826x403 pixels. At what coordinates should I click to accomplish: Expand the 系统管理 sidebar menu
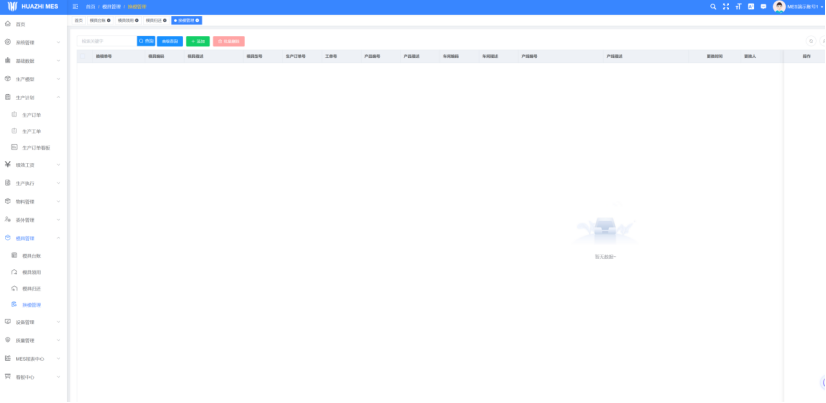pos(32,42)
